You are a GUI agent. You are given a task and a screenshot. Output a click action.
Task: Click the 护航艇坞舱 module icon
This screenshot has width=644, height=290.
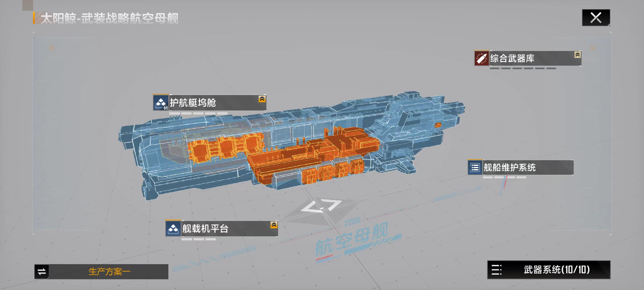point(161,103)
